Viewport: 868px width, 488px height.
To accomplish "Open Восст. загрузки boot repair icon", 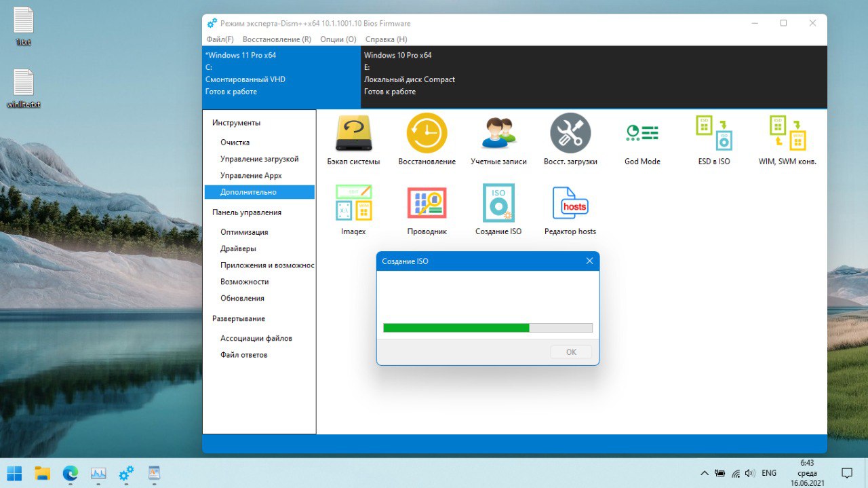I will coord(570,133).
